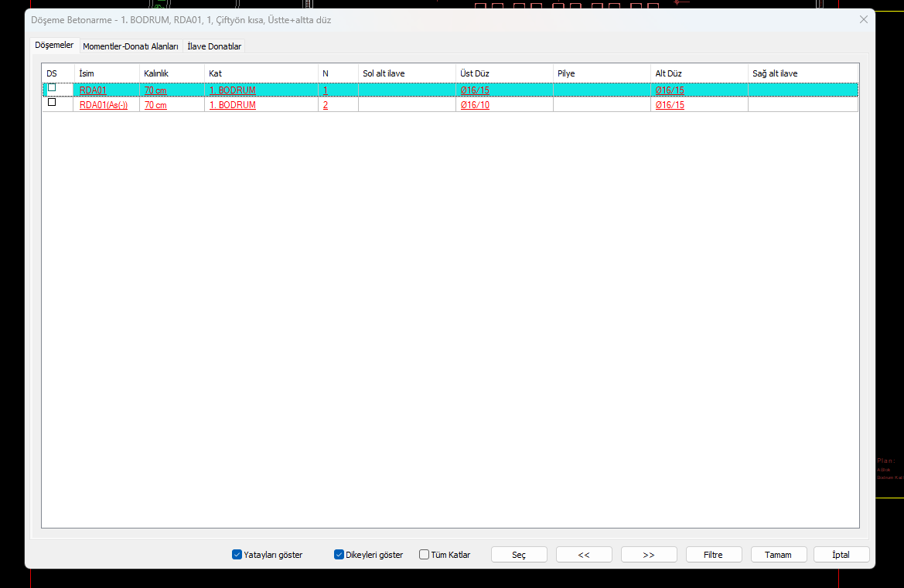This screenshot has width=904, height=588.
Task: Uncheck Yatayları göster checkbox
Action: 237,555
